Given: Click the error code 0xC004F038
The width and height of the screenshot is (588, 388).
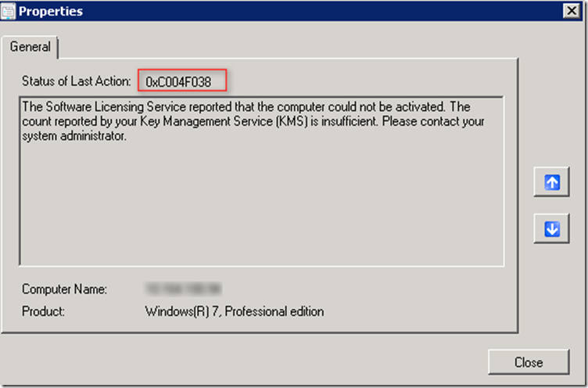Looking at the screenshot, I should pyautogui.click(x=178, y=81).
